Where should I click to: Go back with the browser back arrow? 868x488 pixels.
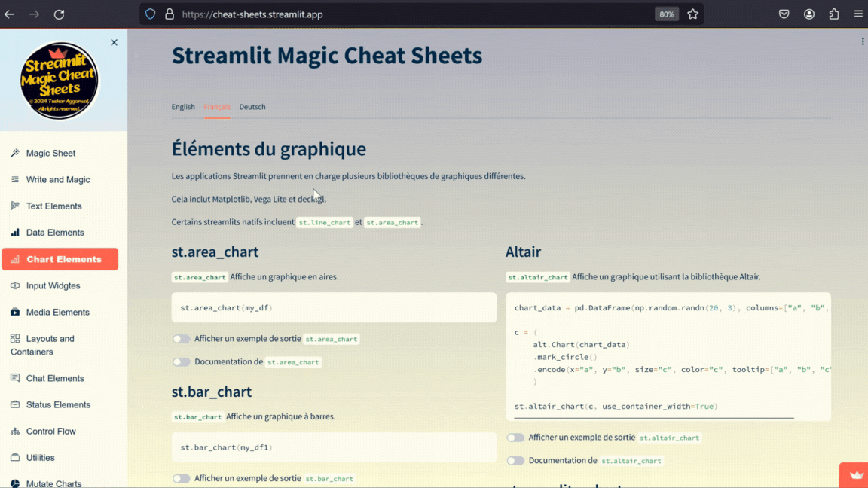pos(9,14)
